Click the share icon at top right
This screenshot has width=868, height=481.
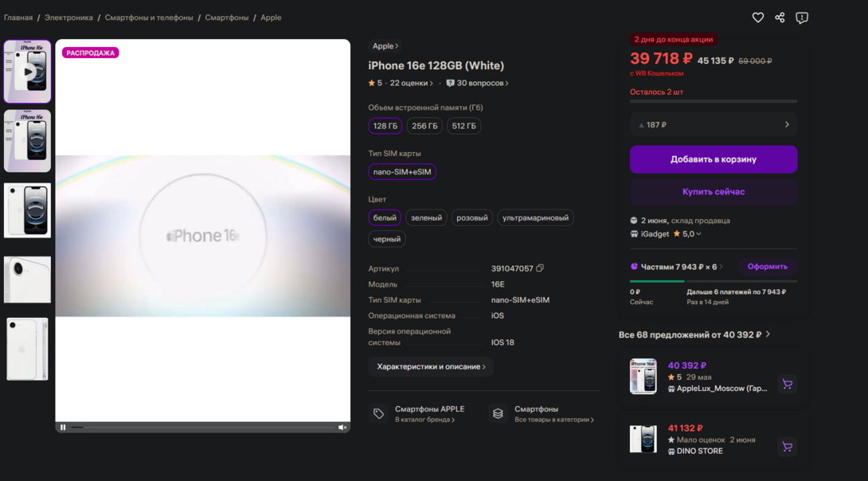[780, 18]
